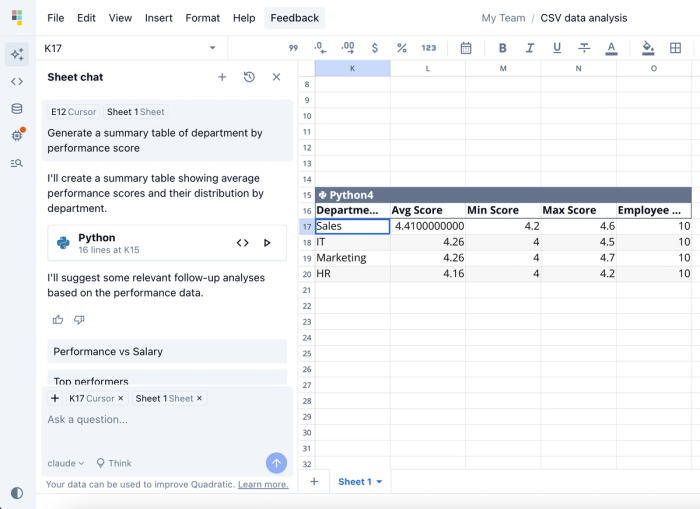This screenshot has width=700, height=509.
Task: Give thumbs up to AI response
Action: 58,320
